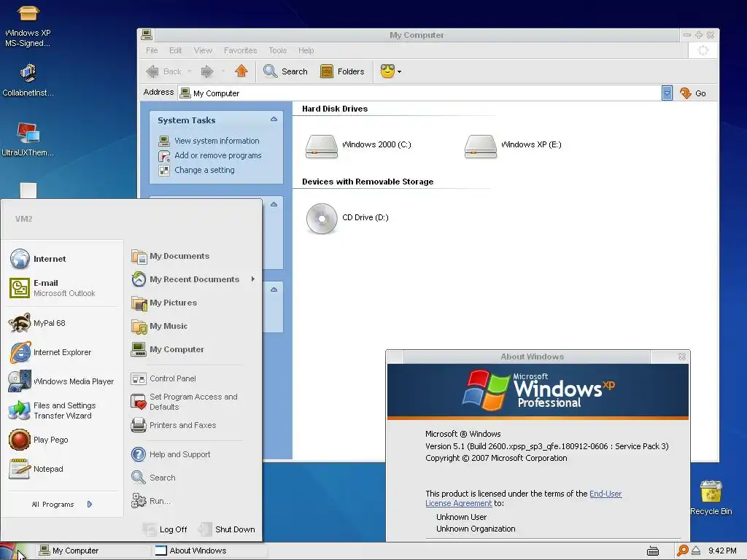Image resolution: width=747 pixels, height=560 pixels.
Task: Expand All Programs in the Start menu
Action: 62,505
